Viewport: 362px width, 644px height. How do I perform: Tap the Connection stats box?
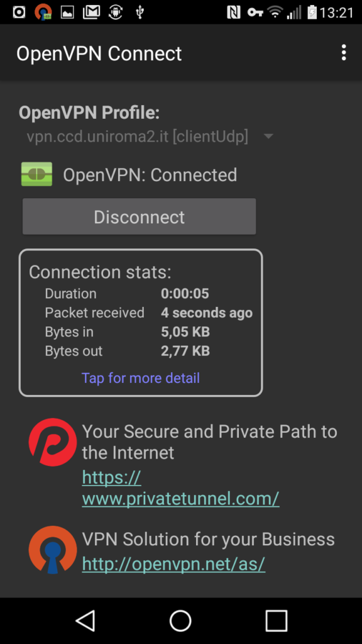click(141, 323)
